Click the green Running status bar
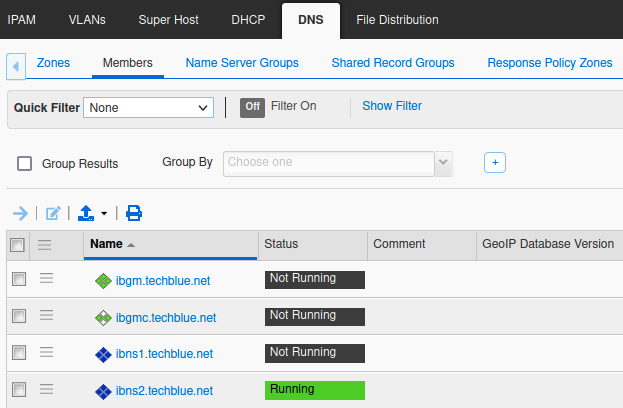 point(314,390)
